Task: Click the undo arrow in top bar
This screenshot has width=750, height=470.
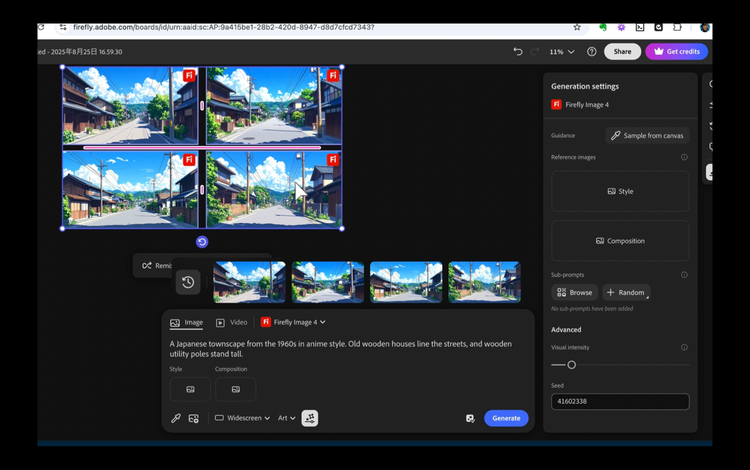Action: 517,51
